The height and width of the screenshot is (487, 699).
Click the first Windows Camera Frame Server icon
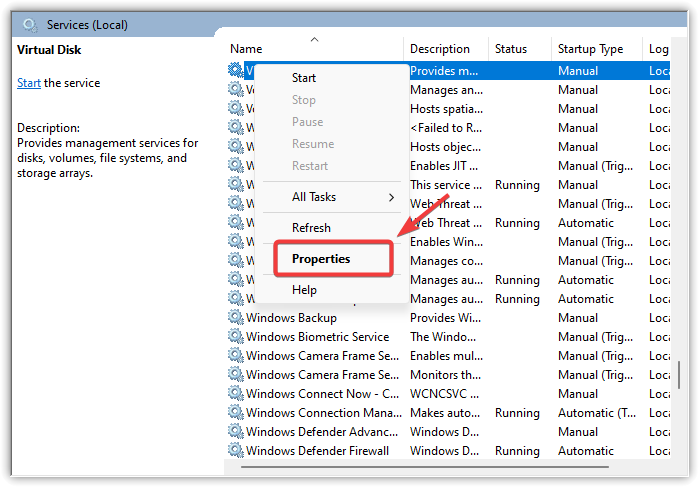point(236,356)
